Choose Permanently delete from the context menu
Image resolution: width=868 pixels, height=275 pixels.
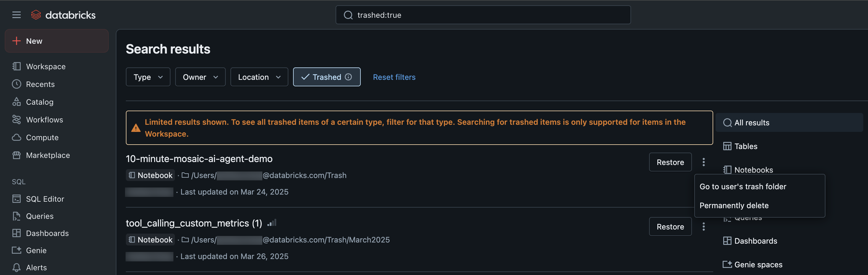point(734,205)
